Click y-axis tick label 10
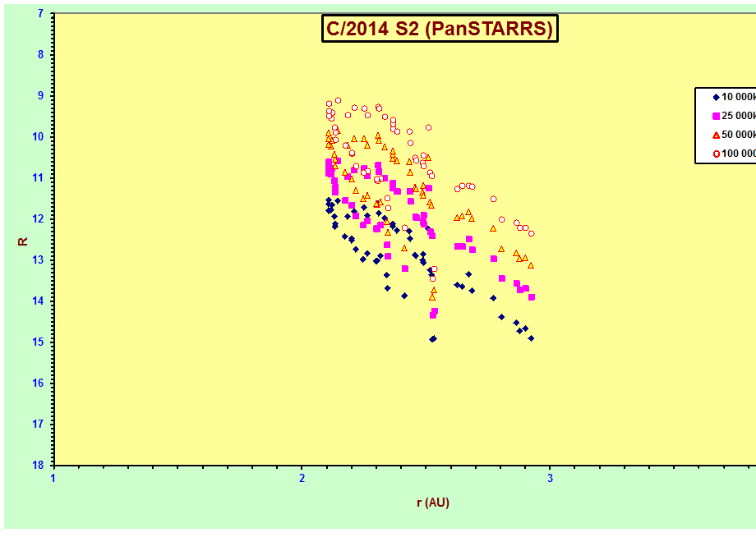This screenshot has width=756, height=551. click(38, 137)
